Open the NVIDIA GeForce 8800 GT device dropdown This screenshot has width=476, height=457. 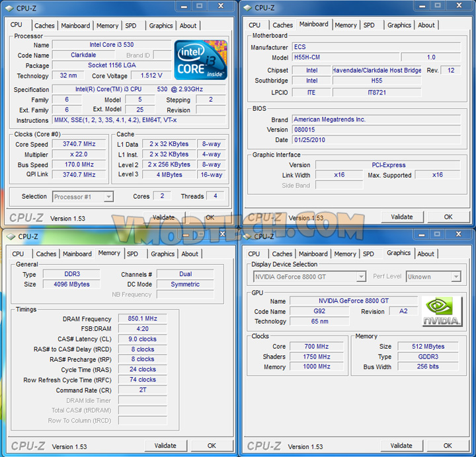point(361,277)
